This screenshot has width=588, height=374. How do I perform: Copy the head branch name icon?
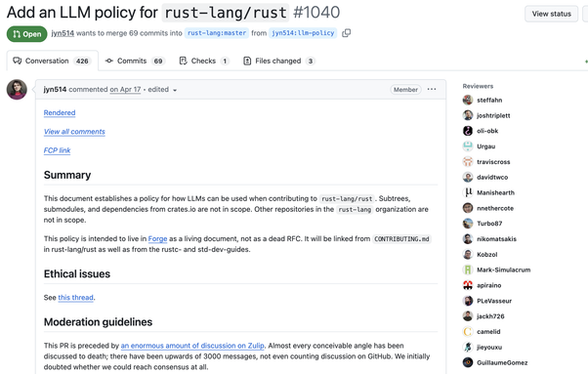coord(347,33)
